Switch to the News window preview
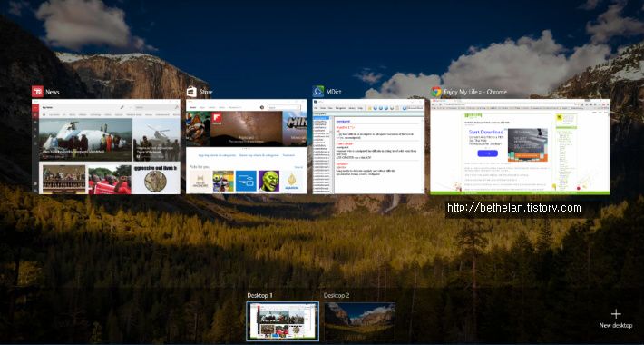Image resolution: width=644 pixels, height=345 pixels. [x=106, y=146]
